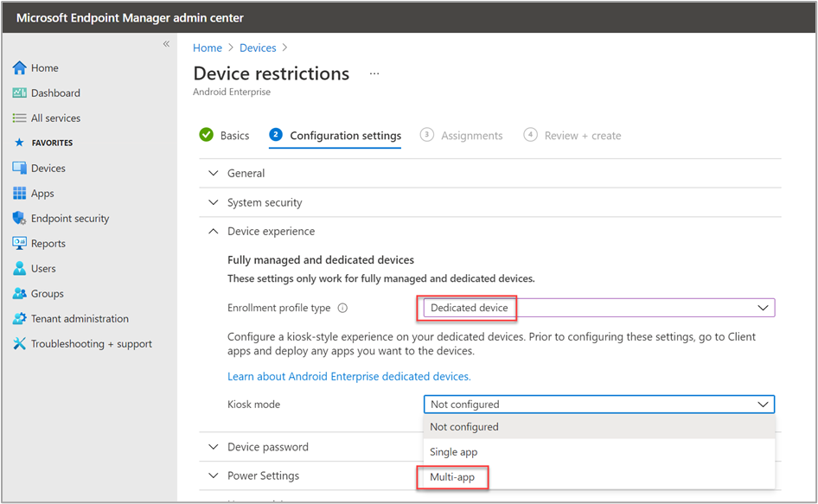Choose Multi-app from Kiosk mode list
This screenshot has height=504, width=818.
452,477
